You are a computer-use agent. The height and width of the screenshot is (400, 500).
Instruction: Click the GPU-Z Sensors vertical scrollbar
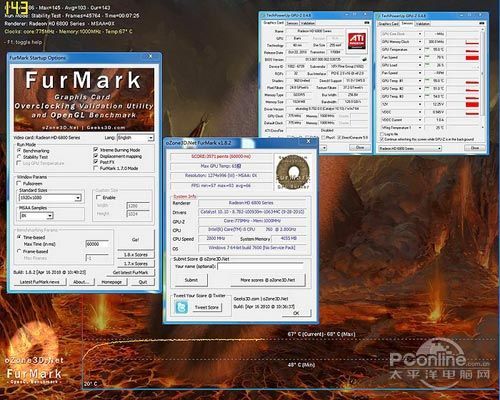point(483,79)
